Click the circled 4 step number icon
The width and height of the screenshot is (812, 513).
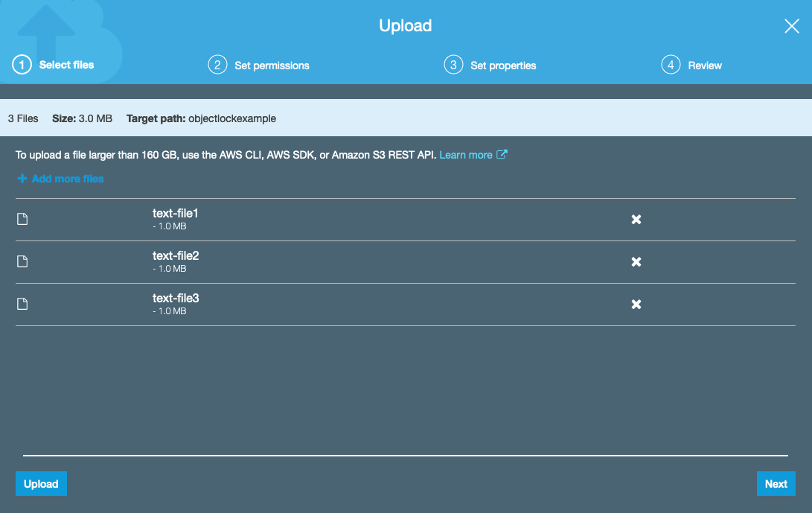click(x=671, y=65)
